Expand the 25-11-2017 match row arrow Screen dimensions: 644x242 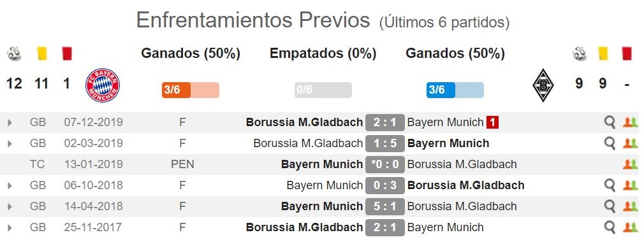coord(10,227)
